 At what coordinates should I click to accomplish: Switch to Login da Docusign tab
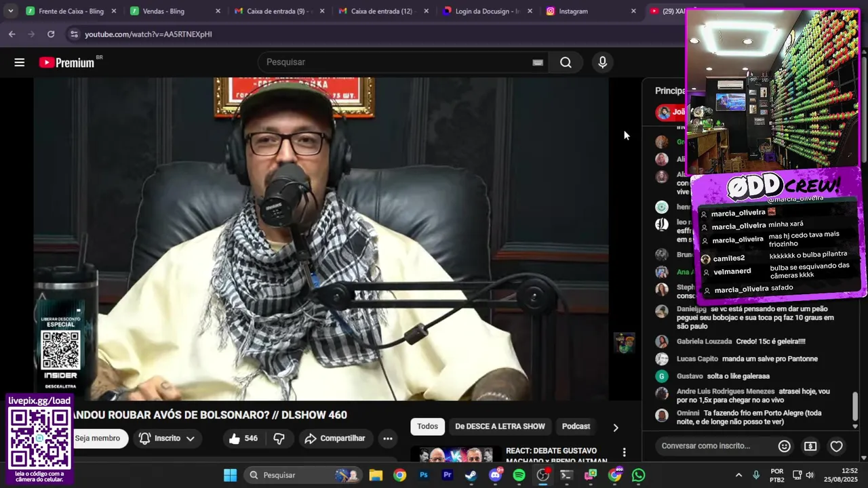pos(488,11)
